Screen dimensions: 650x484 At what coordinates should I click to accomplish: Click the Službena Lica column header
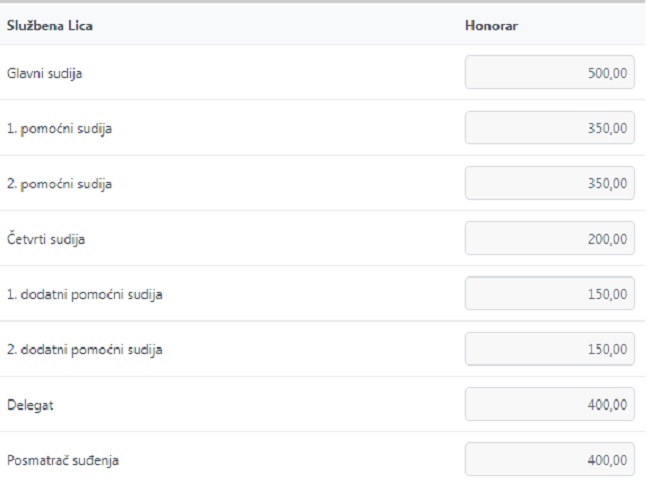[x=50, y=25]
